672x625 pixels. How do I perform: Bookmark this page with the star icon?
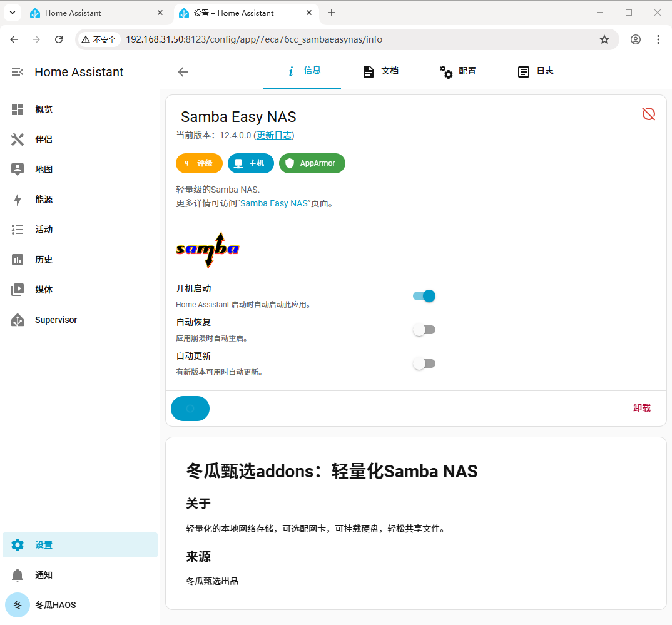click(604, 39)
